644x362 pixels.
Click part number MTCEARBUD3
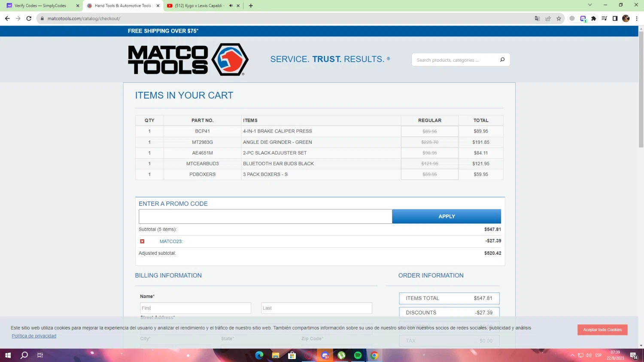[x=202, y=163]
